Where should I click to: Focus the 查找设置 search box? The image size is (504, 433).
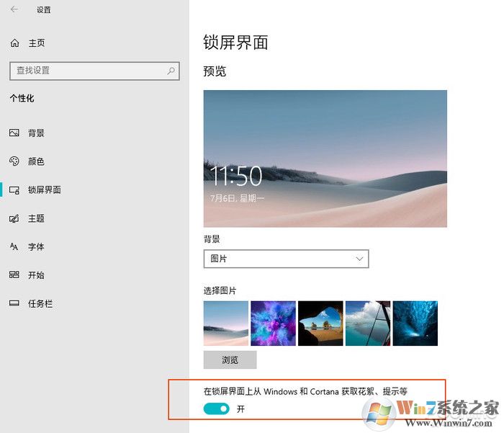coord(94,71)
